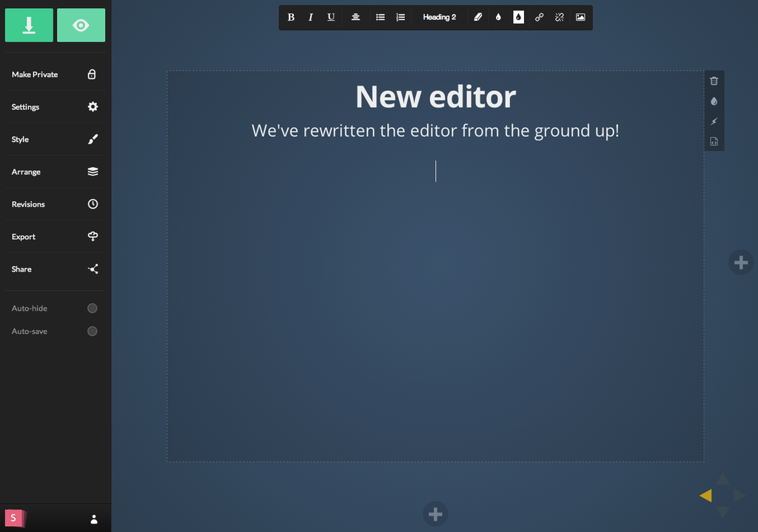Insert an image from the toolbar
758x532 pixels.
point(580,17)
